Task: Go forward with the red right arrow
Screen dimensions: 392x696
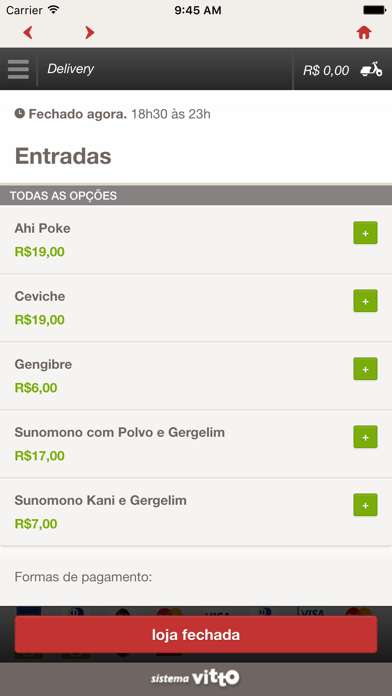Action: pyautogui.click(x=90, y=32)
